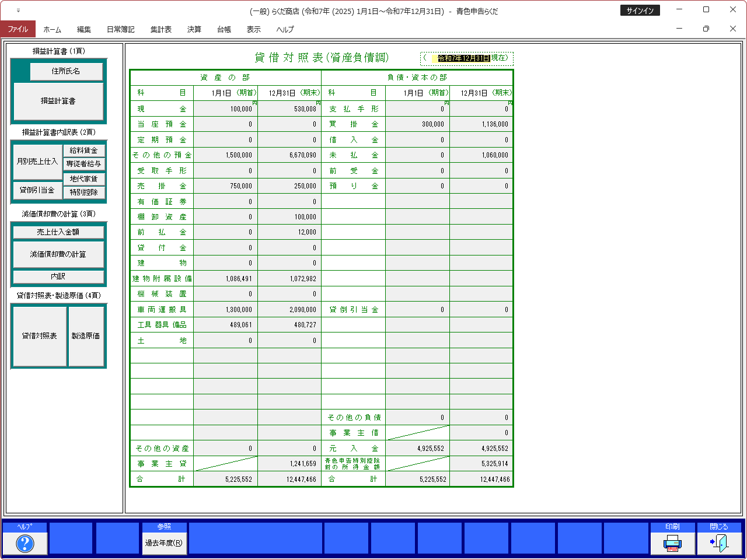Click the printer icon to print

[672, 543]
